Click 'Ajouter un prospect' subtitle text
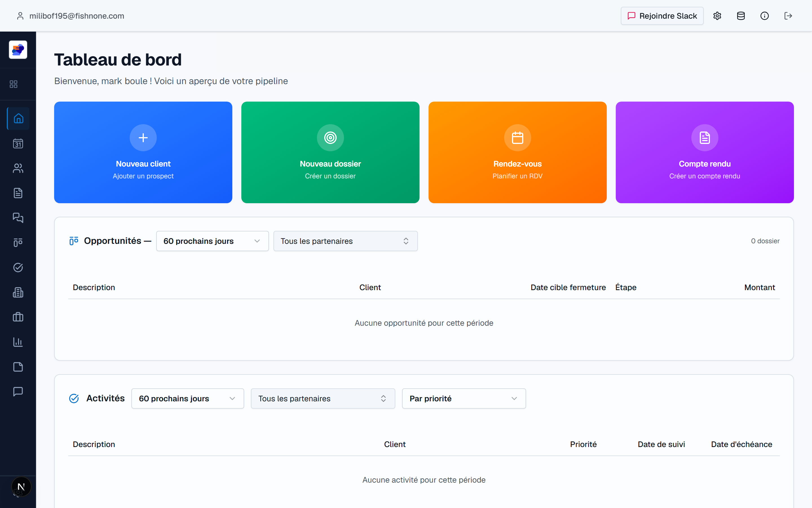The image size is (812, 508). [143, 176]
